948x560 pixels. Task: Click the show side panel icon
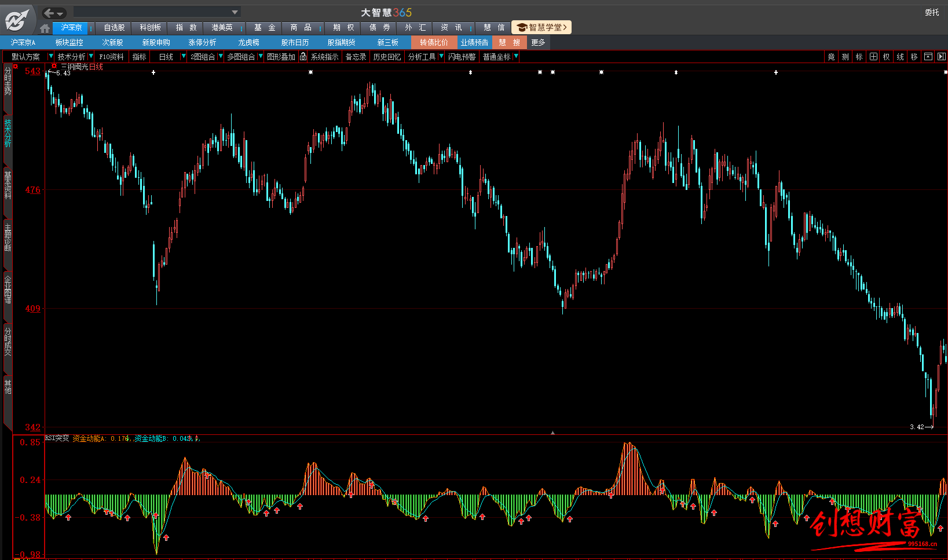(x=941, y=57)
